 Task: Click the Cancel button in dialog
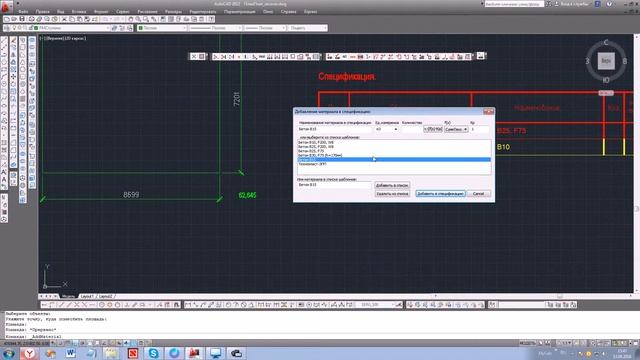pyautogui.click(x=478, y=193)
